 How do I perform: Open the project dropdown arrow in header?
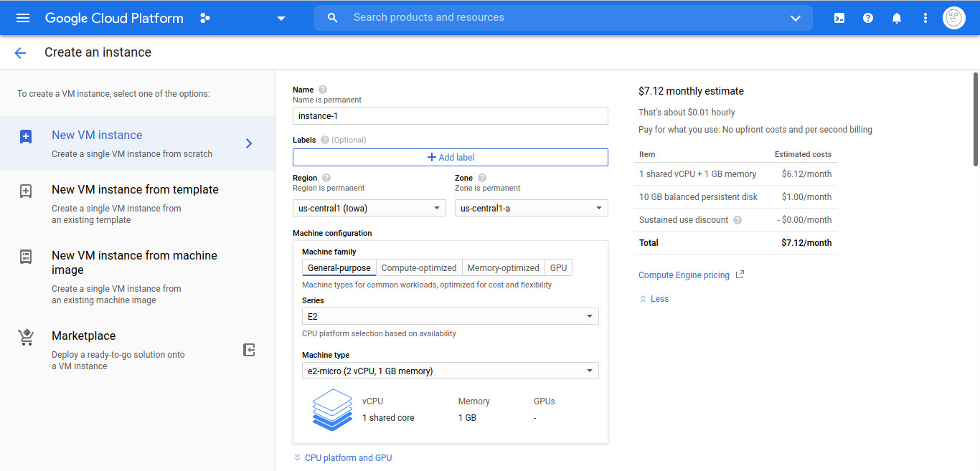281,18
